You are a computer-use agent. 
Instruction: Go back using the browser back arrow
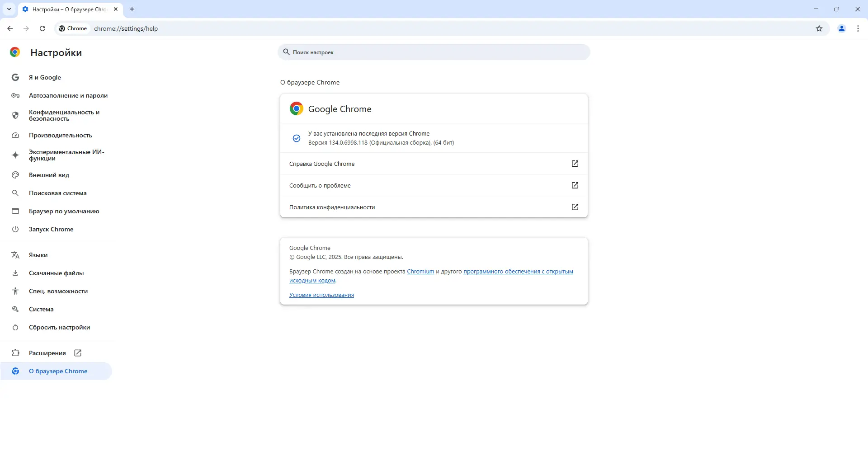point(10,28)
